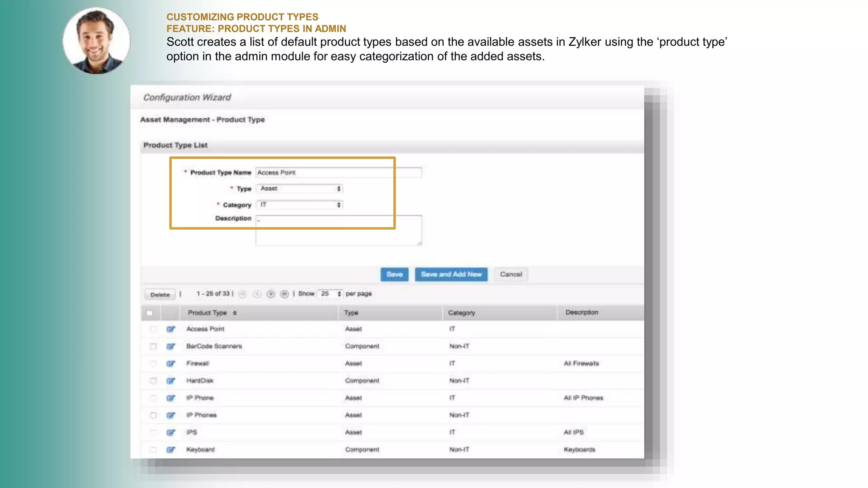Open the Type dropdown showing Asset
The image size is (868, 488).
(x=300, y=189)
